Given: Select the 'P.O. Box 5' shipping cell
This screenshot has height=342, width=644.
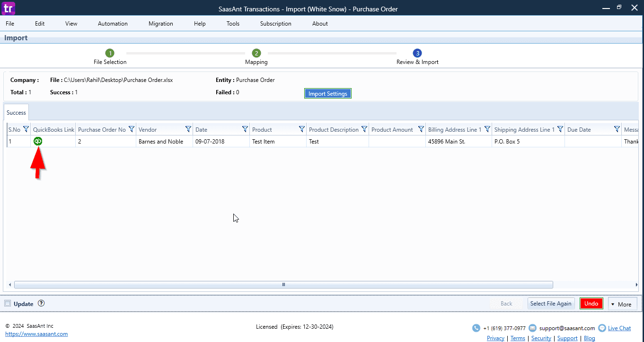Looking at the screenshot, I should click(x=528, y=141).
